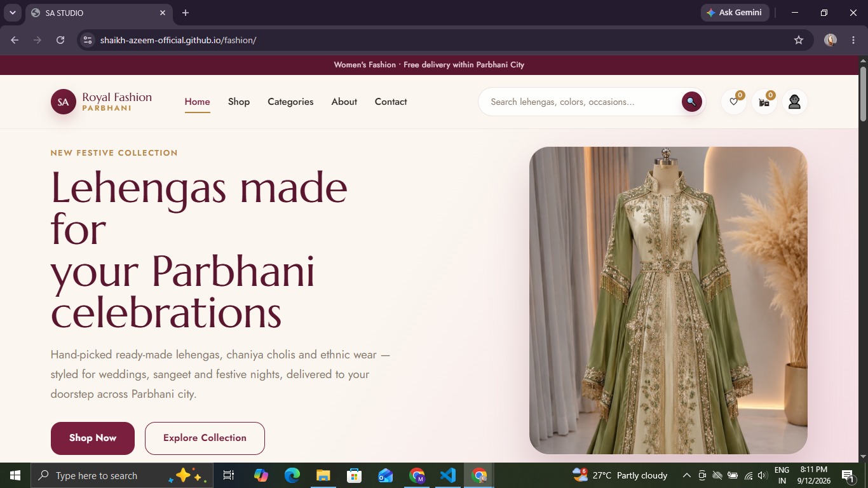Screen dimensions: 868x488
Task: Show hidden system tray icons
Action: click(686, 475)
